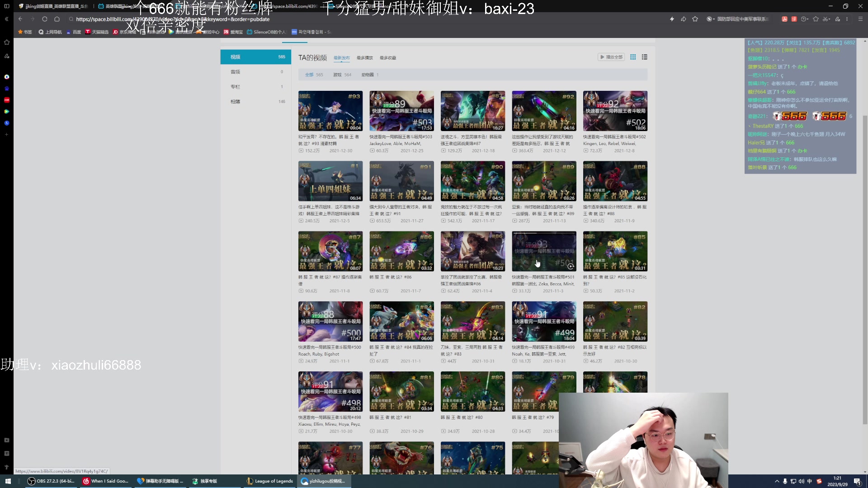Screen dimensions: 868x488
Task: Click the lightning speed mode icon
Action: click(672, 19)
